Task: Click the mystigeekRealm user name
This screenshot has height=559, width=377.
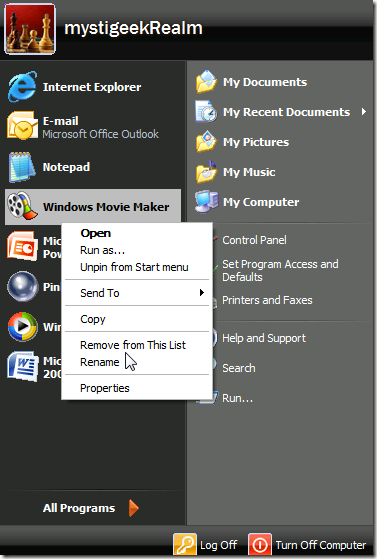Action: coord(133,28)
